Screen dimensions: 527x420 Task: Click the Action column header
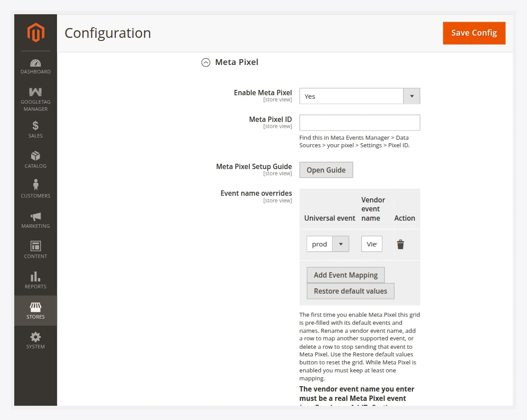click(x=405, y=218)
